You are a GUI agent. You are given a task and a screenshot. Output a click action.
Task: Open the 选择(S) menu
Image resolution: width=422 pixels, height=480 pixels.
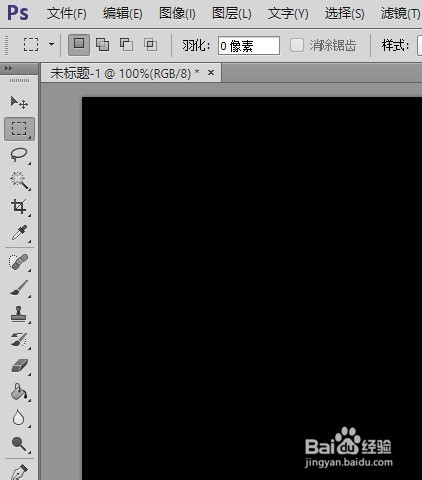(344, 14)
